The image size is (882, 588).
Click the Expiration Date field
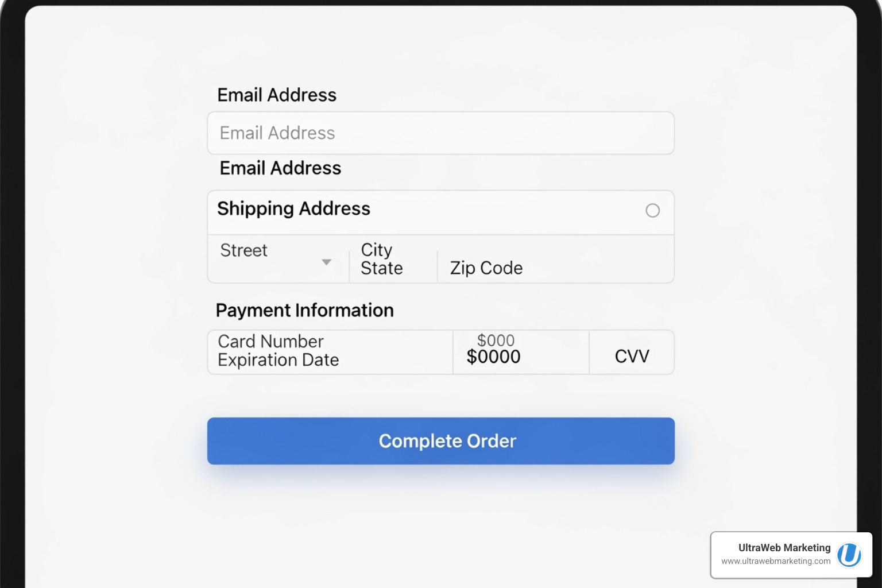pos(278,360)
